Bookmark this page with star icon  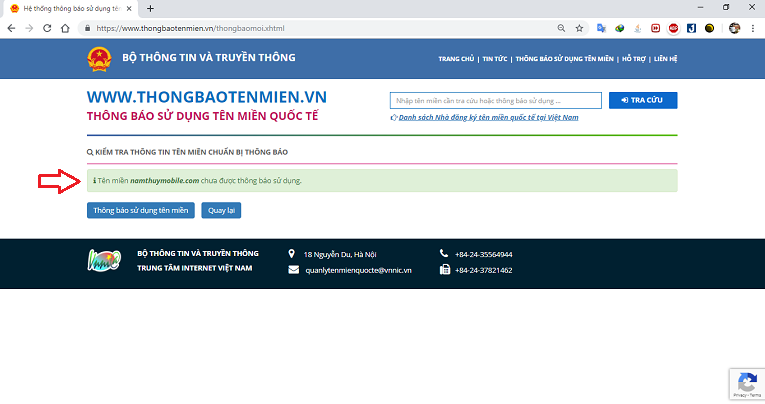coord(579,28)
